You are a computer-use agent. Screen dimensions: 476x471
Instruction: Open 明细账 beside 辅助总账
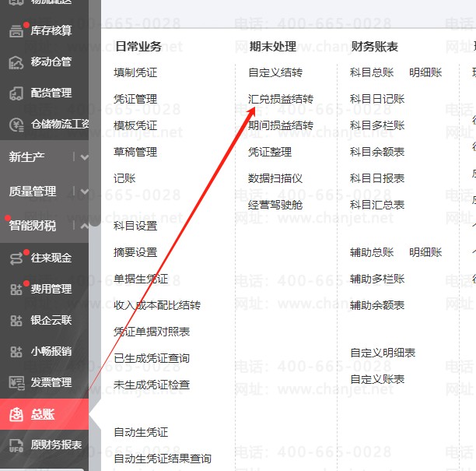425,252
